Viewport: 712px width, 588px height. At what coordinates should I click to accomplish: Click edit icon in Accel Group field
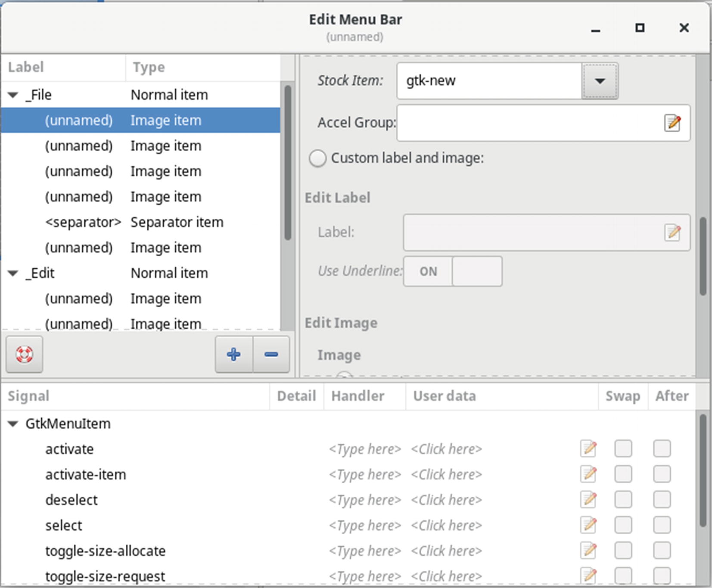tap(672, 123)
